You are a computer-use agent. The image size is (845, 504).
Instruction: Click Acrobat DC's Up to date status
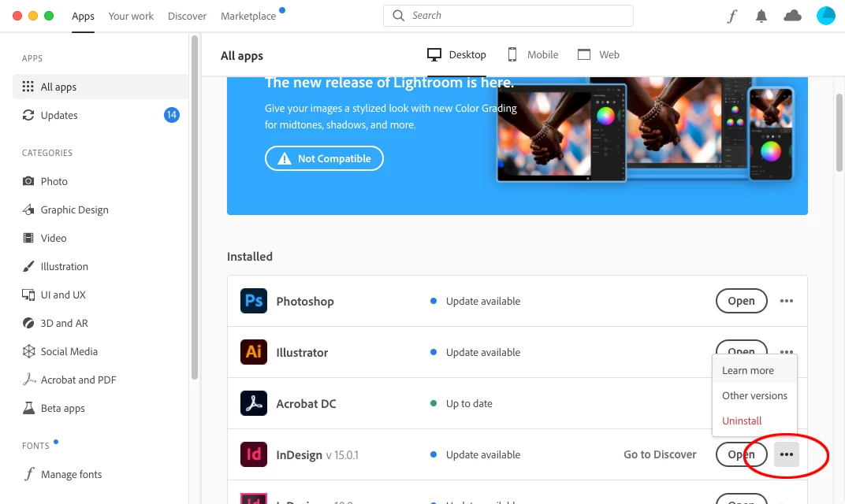click(x=469, y=403)
